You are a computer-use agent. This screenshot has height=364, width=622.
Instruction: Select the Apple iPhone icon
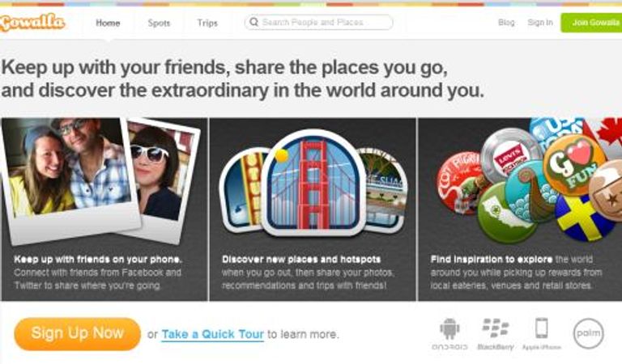(542, 334)
